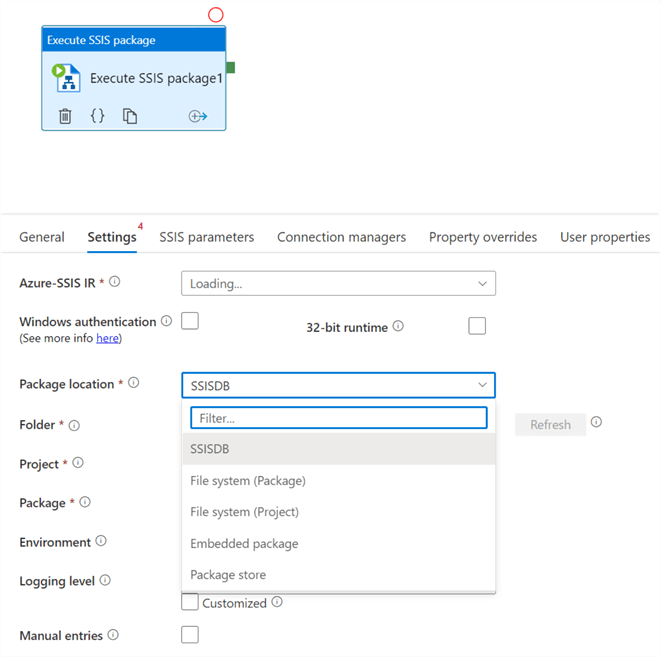Click in the Filter... search field
Screen dimensions: 660x657
click(339, 418)
